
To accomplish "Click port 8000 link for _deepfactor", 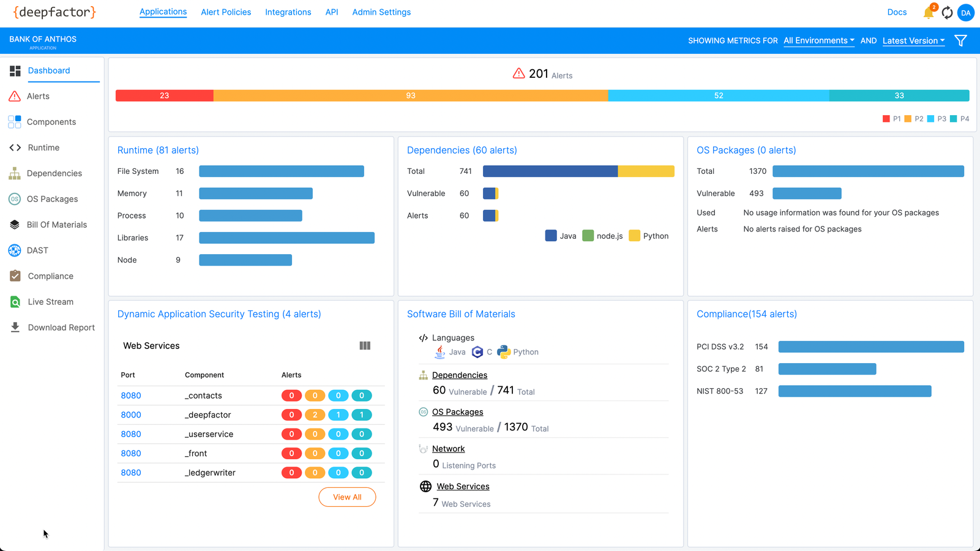I will (x=131, y=415).
